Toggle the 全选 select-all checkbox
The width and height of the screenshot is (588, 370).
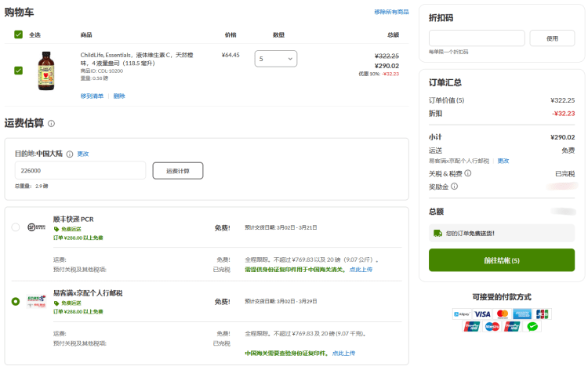18,34
